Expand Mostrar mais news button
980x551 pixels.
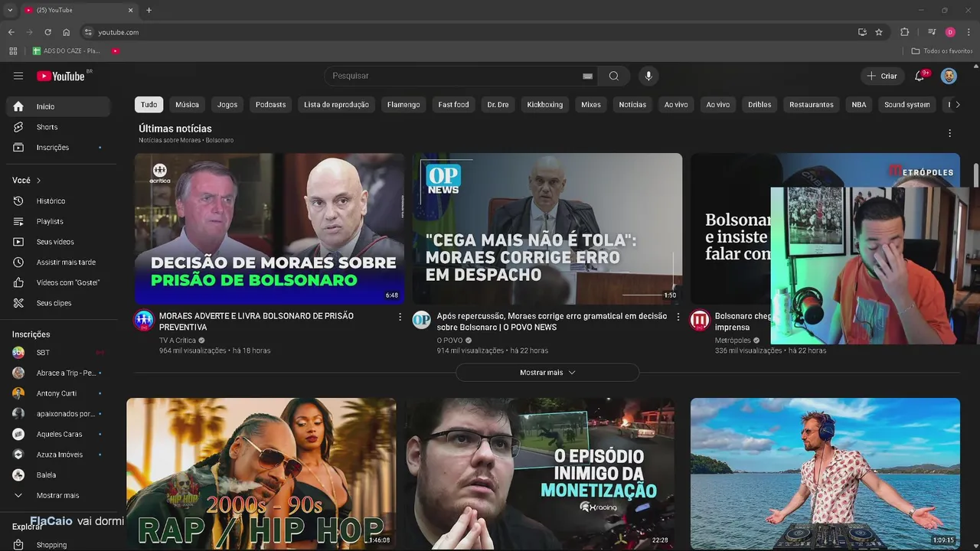pyautogui.click(x=547, y=373)
